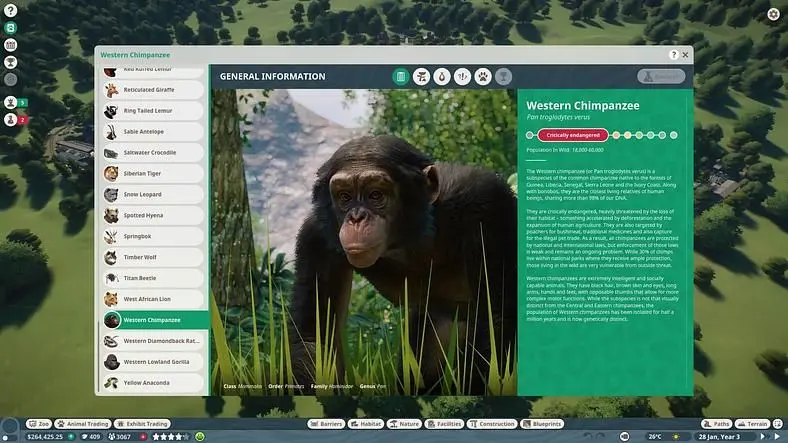Open the trophy icon in left sidebar
Image resolution: width=788 pixels, height=443 pixels.
coord(10,62)
